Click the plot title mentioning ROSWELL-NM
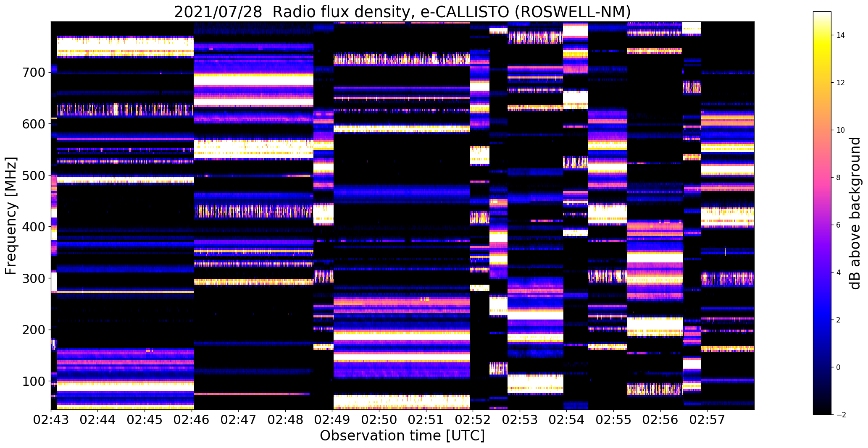The image size is (868, 448). coord(402,12)
